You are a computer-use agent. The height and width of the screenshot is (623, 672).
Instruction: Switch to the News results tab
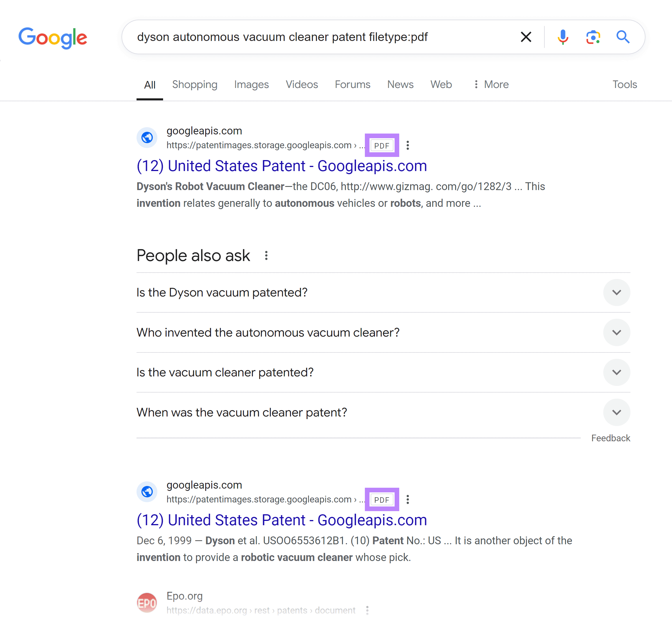pos(400,85)
